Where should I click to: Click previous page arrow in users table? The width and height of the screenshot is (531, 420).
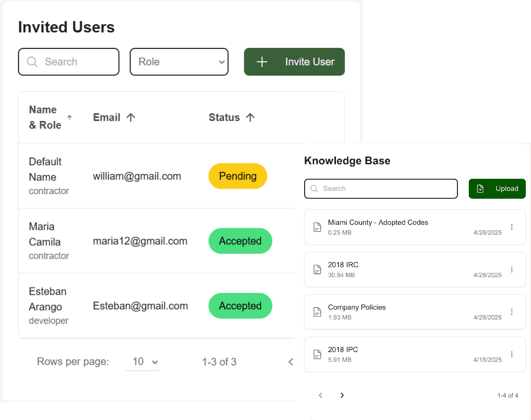click(290, 362)
